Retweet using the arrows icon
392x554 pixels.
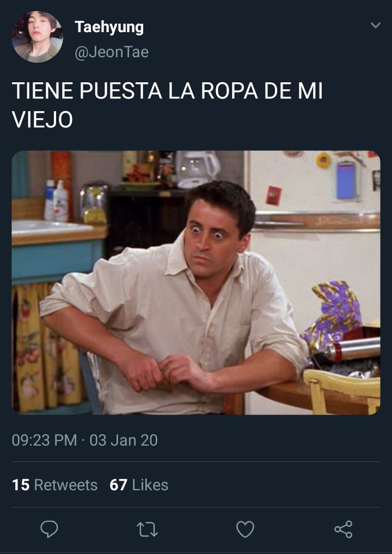pyautogui.click(x=147, y=529)
